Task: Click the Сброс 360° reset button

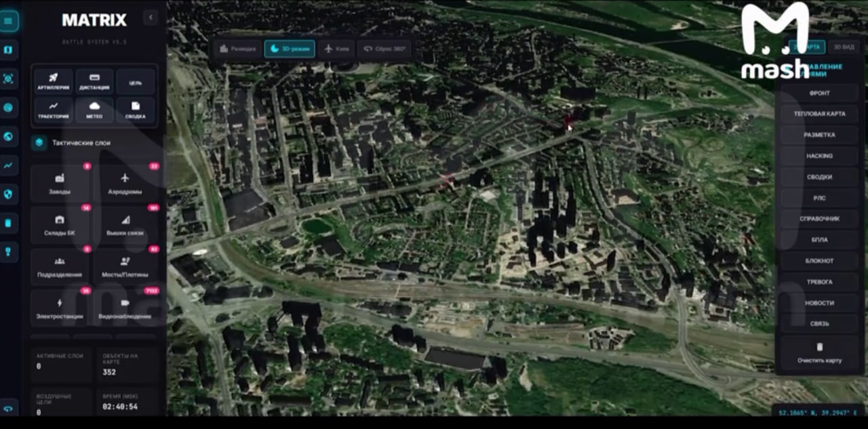Action: click(384, 49)
